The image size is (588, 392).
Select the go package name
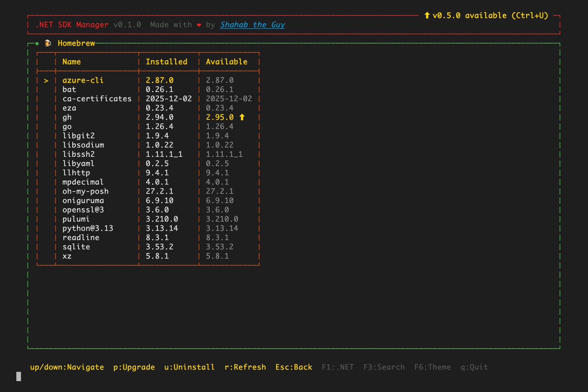tap(67, 127)
